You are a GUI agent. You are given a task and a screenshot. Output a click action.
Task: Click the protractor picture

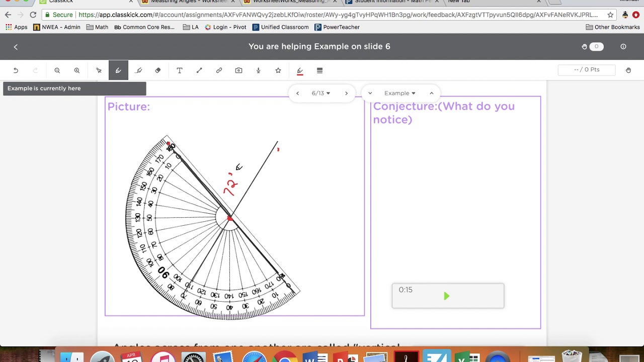pyautogui.click(x=213, y=227)
